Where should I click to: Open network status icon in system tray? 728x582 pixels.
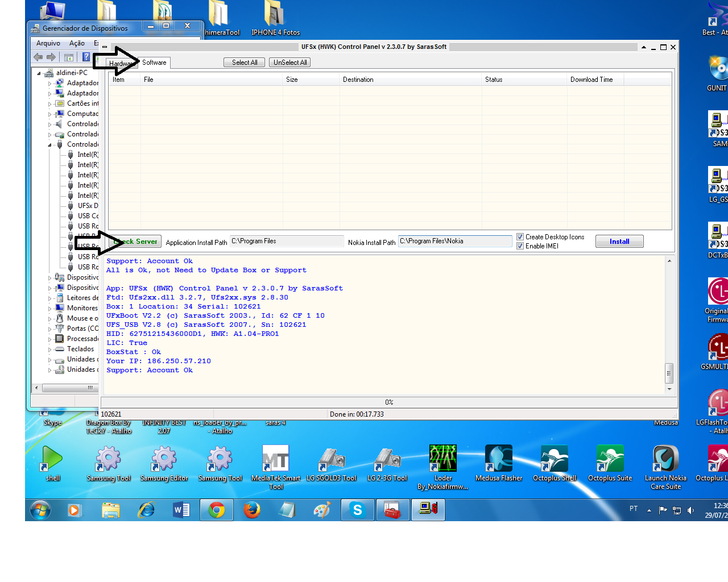tap(677, 510)
